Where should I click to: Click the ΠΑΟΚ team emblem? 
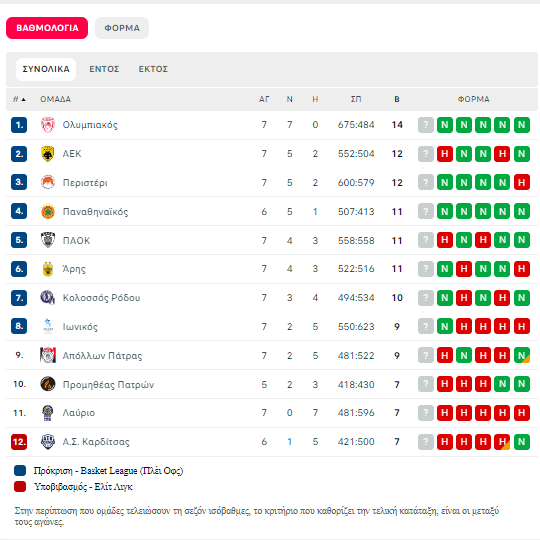coord(48,240)
